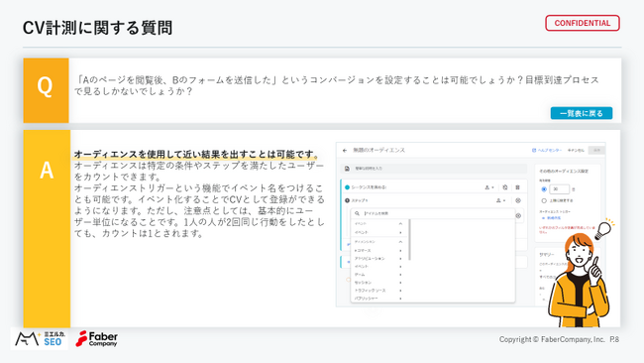
Task: Click the trash icon in sequence row
Action: 517,187
